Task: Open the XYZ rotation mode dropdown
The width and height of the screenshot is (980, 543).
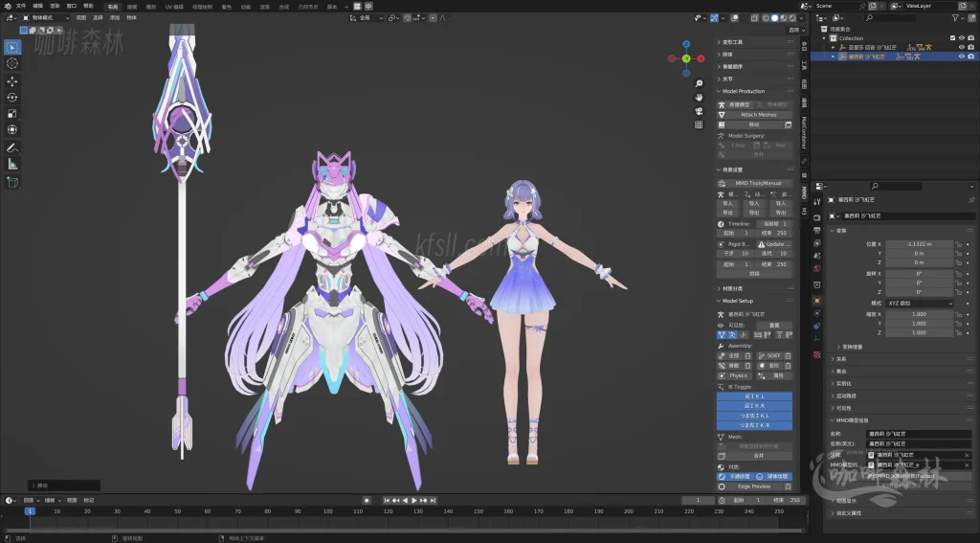Action: 920,303
